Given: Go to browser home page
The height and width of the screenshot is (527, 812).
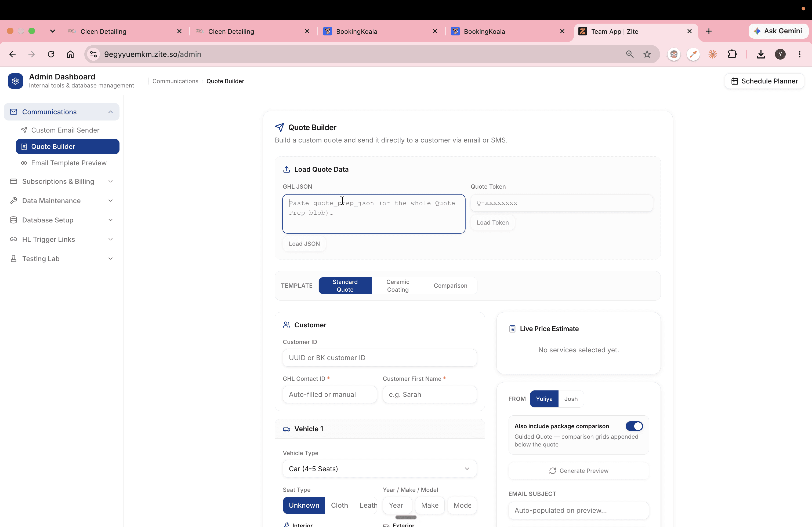Looking at the screenshot, I should (x=70, y=54).
